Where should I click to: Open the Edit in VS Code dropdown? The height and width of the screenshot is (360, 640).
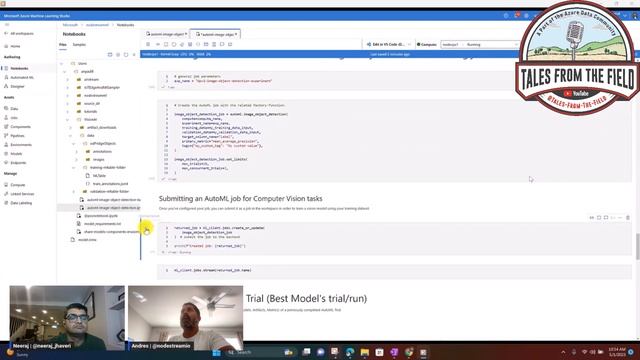click(x=388, y=44)
